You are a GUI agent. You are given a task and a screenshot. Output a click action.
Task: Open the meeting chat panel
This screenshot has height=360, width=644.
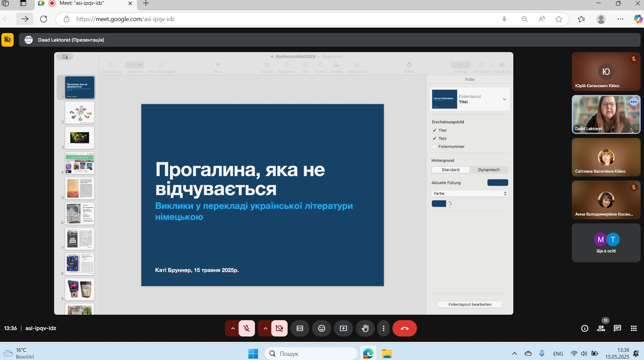click(617, 328)
